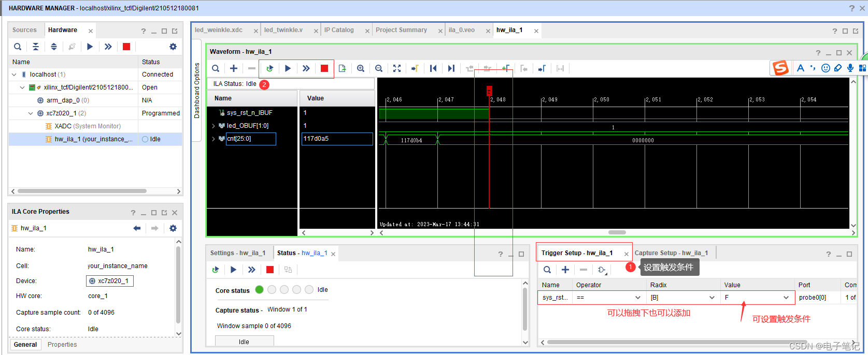
Task: Run trigger for ILA in Waveform toolbar
Action: 288,68
